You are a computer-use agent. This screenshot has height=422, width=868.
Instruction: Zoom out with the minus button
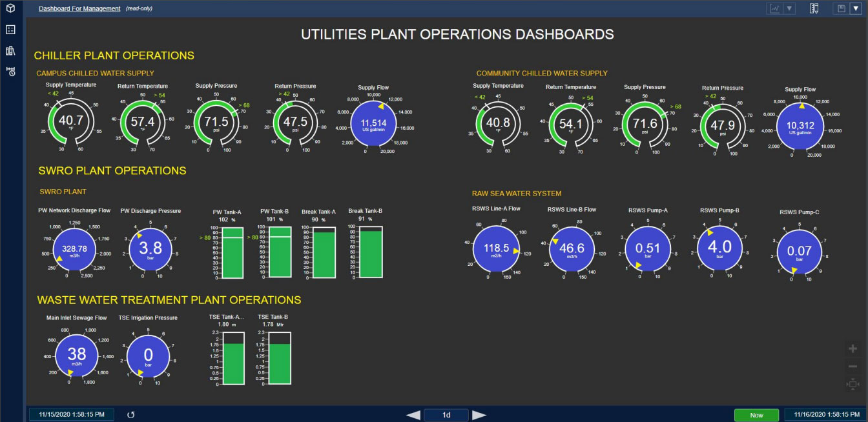click(x=852, y=367)
